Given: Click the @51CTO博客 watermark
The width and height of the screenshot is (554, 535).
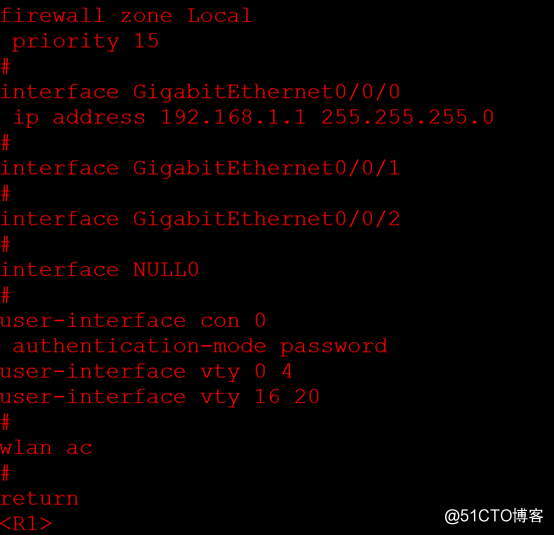Looking at the screenshot, I should tap(494, 516).
